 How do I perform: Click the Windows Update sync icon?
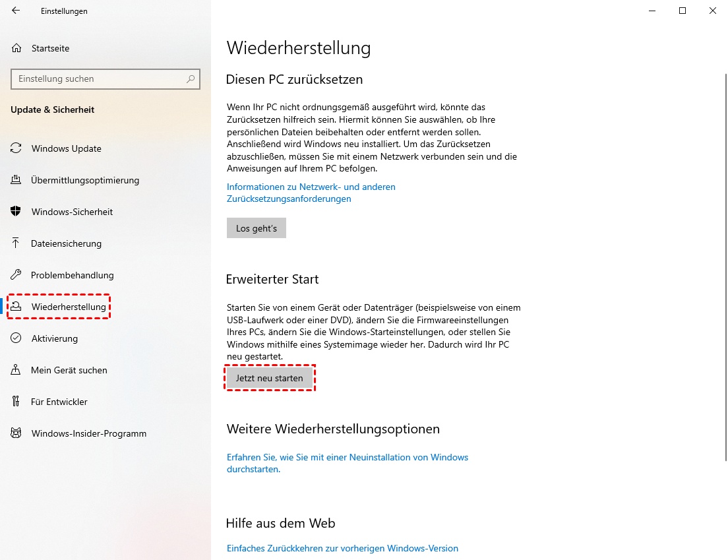(16, 148)
